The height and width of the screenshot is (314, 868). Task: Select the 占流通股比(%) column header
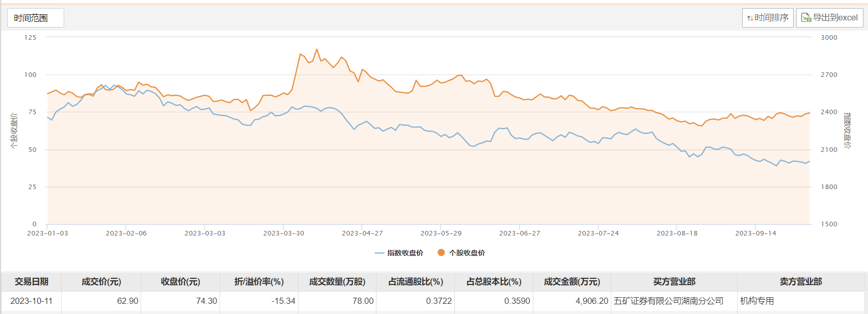(x=416, y=282)
